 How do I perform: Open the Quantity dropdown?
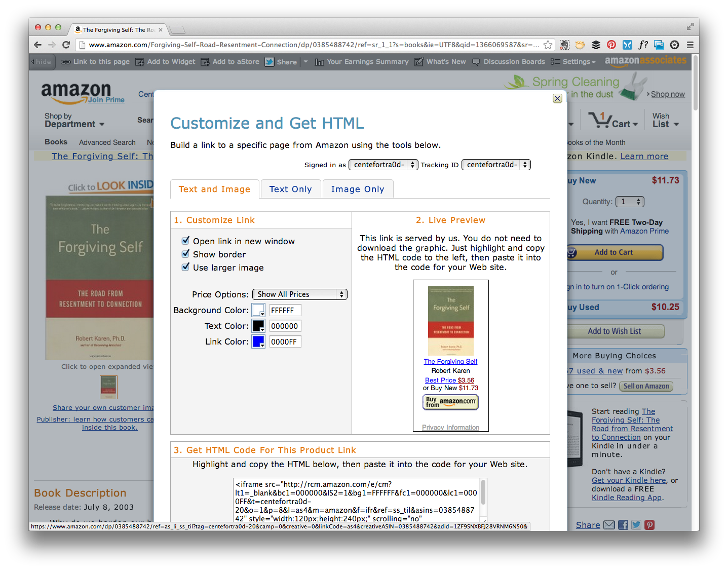pyautogui.click(x=630, y=202)
